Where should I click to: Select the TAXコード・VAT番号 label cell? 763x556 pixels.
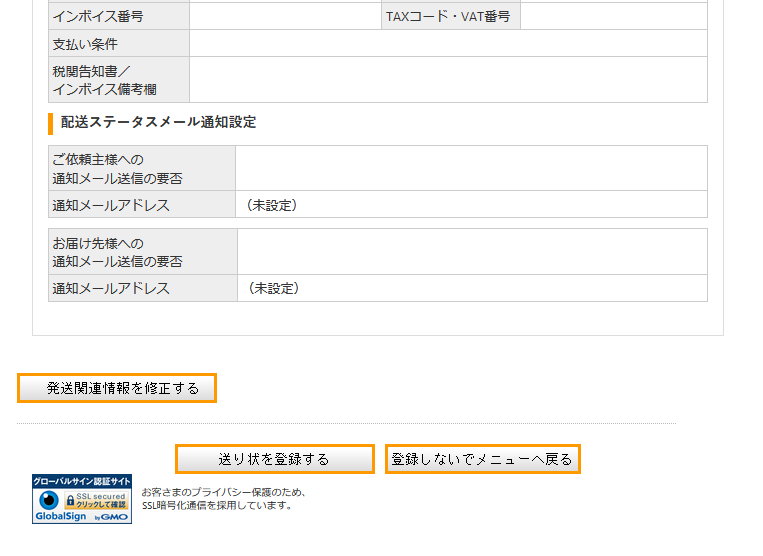tap(451, 17)
